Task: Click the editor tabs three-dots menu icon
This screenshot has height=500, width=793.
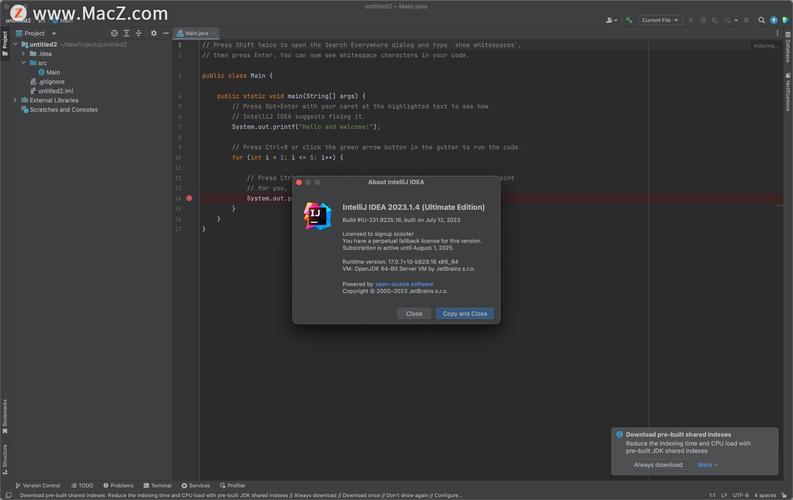Action: (777, 33)
